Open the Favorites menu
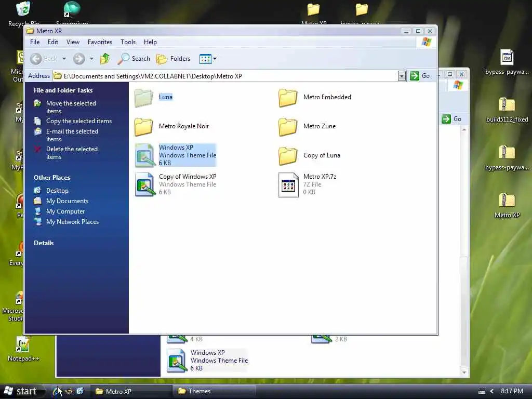 click(100, 42)
